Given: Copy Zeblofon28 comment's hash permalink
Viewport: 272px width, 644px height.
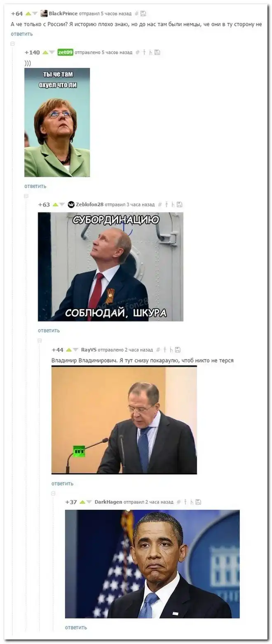Looking at the screenshot, I should coord(160,205).
